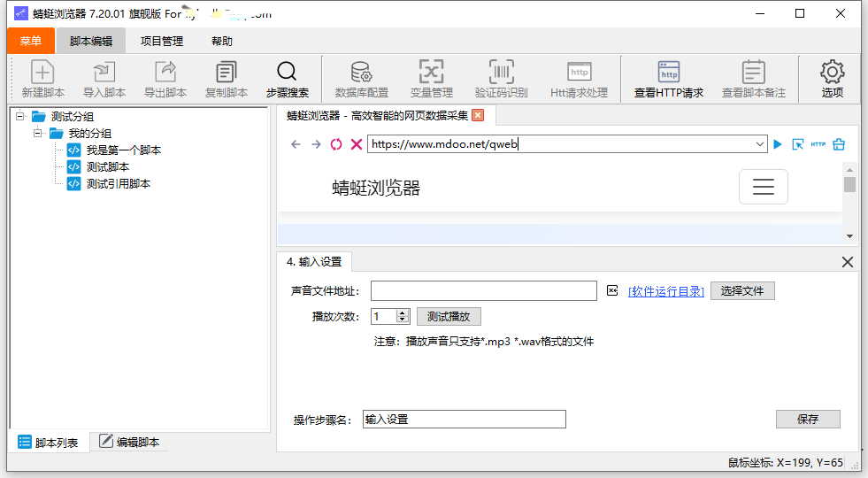Open 数据库配置 database settings
868x478 pixels.
pos(362,79)
